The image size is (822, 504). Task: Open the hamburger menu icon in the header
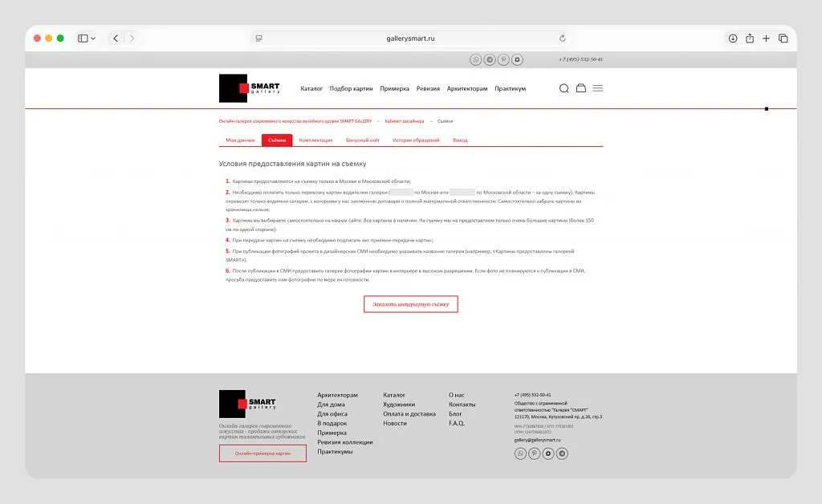[x=597, y=88]
